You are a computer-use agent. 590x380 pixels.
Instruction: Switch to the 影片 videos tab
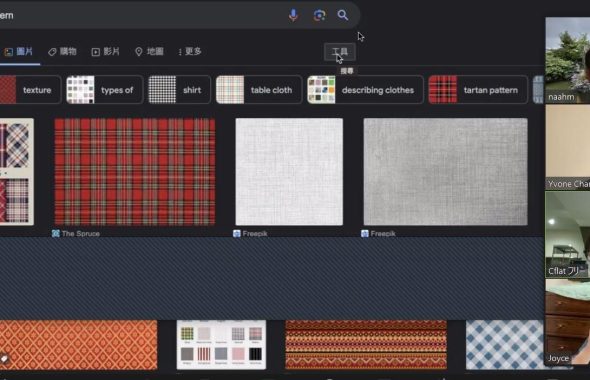pos(105,52)
